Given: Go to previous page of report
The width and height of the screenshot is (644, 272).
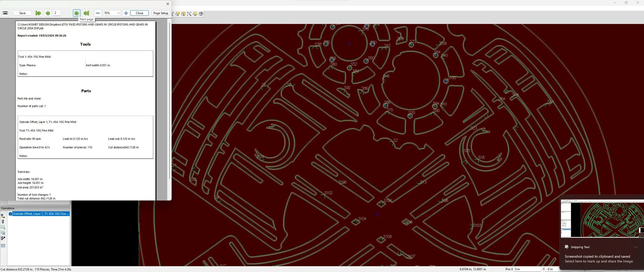Looking at the screenshot, I should click(x=48, y=13).
